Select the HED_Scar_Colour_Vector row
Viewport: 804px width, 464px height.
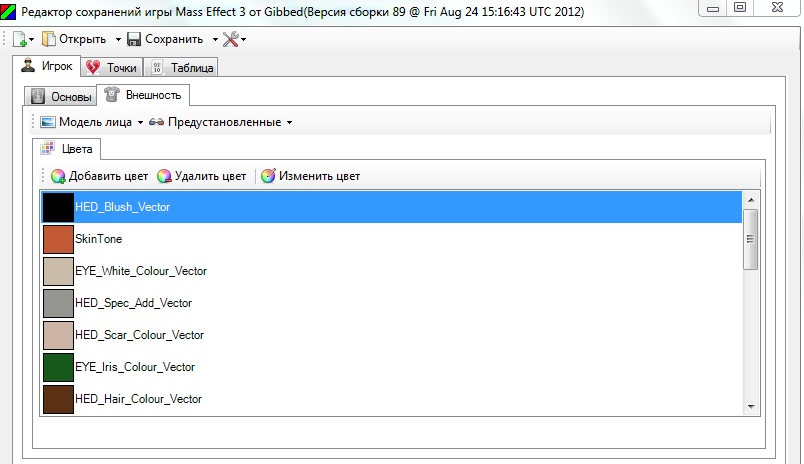pyautogui.click(x=391, y=335)
